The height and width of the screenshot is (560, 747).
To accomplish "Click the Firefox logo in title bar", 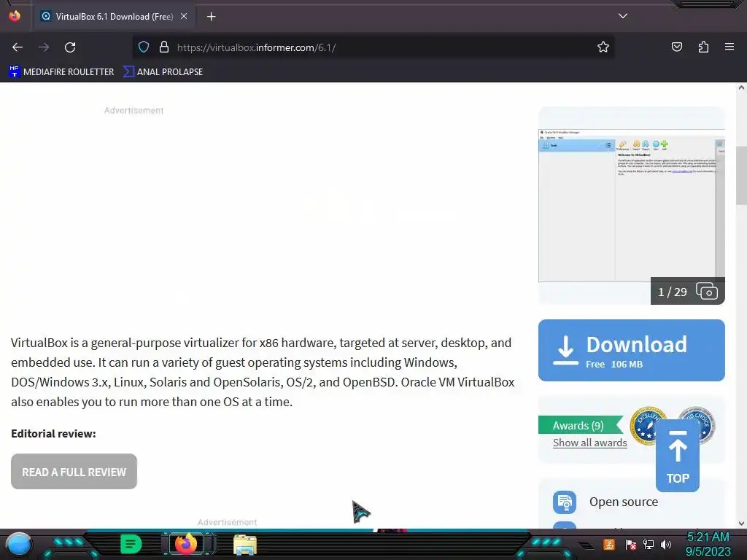I will click(15, 16).
